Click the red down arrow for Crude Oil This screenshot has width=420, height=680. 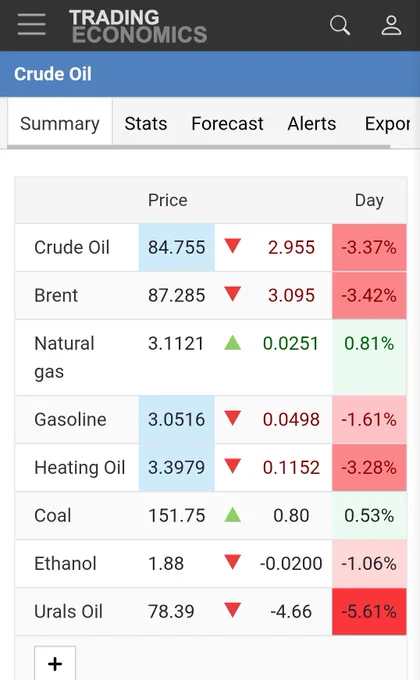233,246
